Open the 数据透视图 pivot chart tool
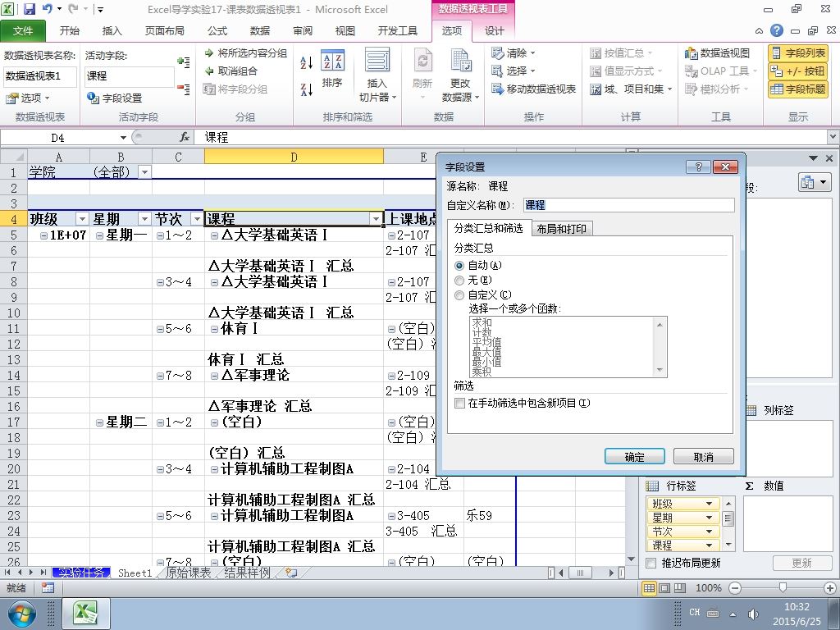The height and width of the screenshot is (630, 840). click(x=717, y=53)
